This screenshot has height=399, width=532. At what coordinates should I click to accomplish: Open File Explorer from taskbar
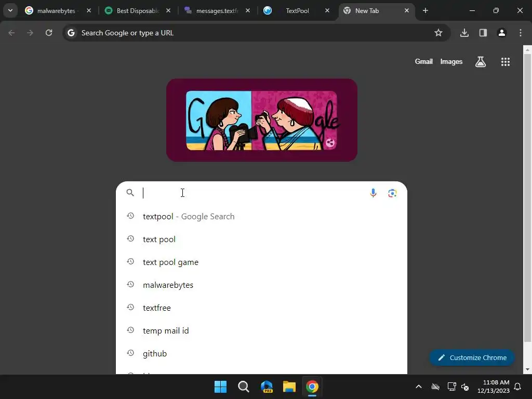tap(289, 387)
